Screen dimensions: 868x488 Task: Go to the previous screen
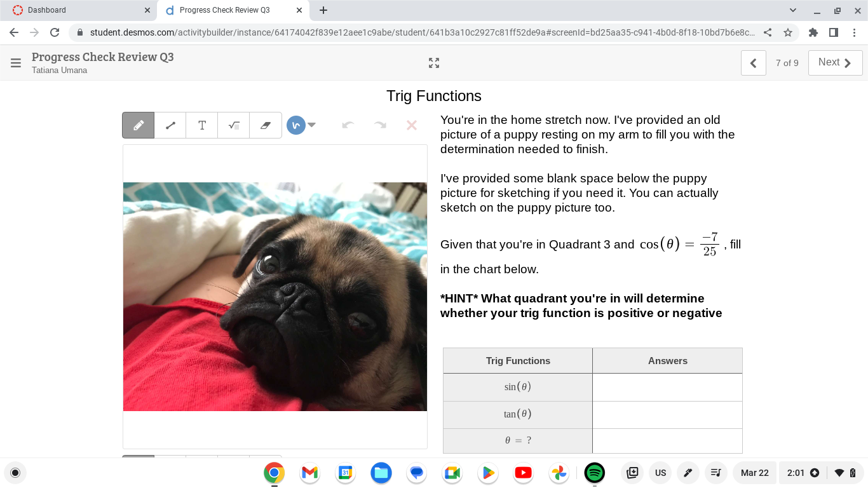tap(754, 63)
